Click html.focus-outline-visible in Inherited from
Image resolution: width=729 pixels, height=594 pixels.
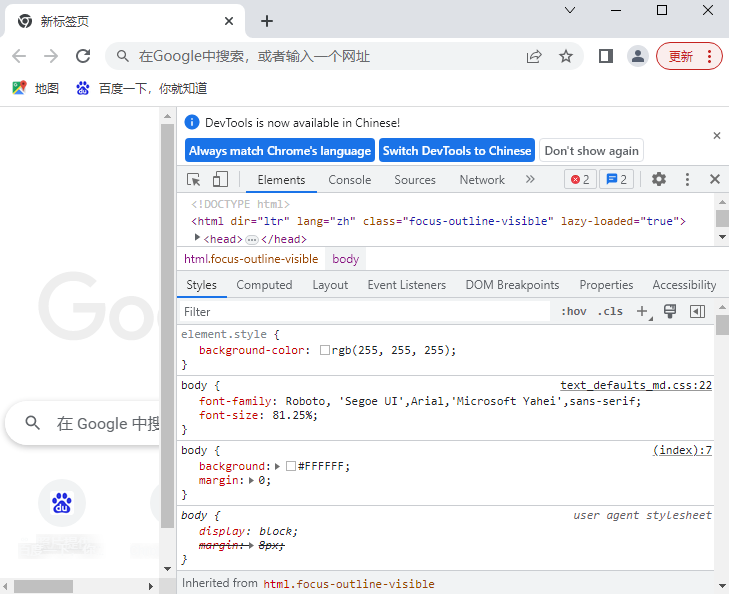click(349, 584)
